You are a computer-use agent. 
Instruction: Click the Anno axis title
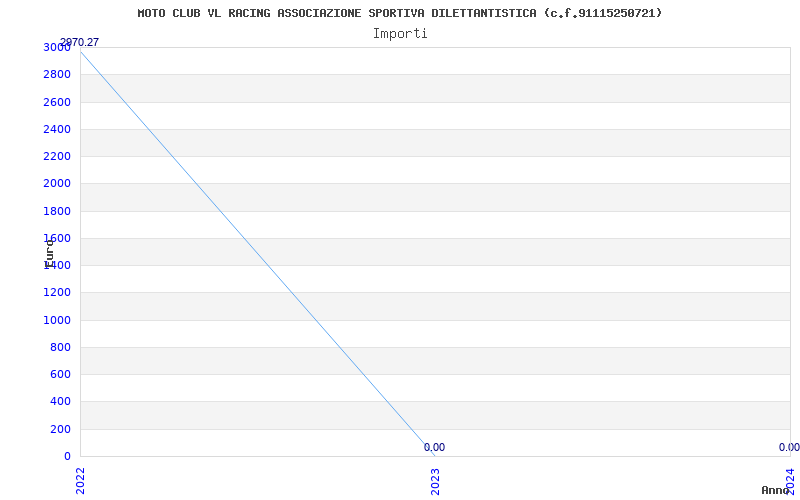[x=776, y=490]
